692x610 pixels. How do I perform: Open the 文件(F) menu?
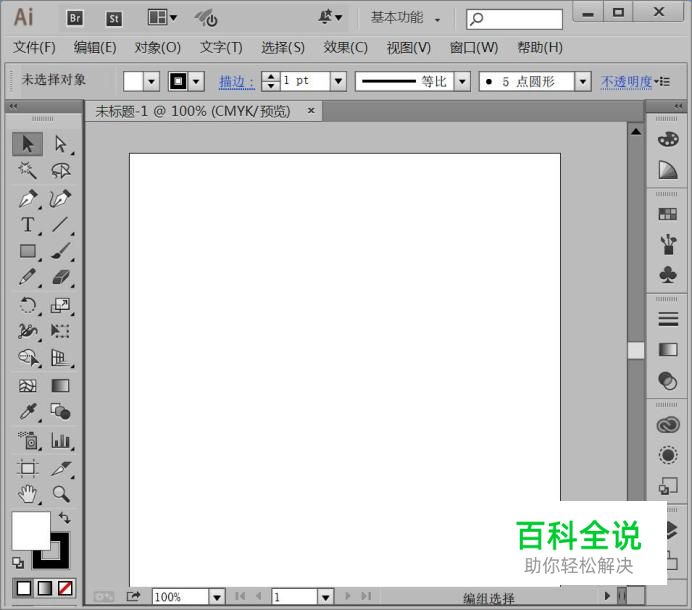coord(34,47)
